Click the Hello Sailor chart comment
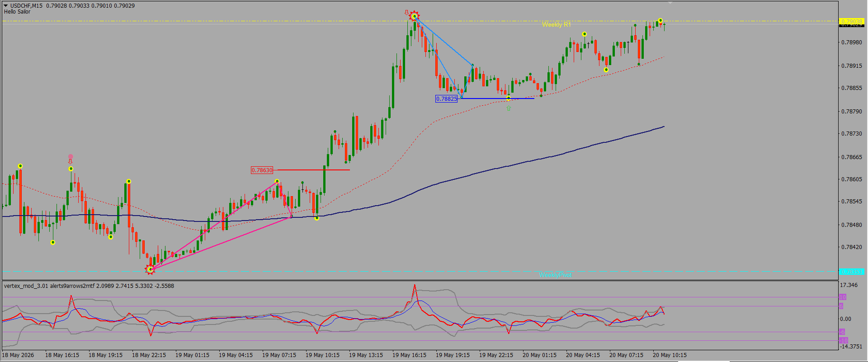Viewport: 868px width, 362px height. point(17,12)
